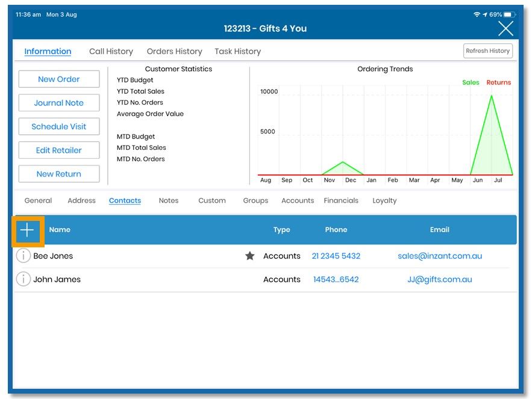Select the General sub-tab
Viewport: 532px width, 399px height.
pyautogui.click(x=38, y=200)
